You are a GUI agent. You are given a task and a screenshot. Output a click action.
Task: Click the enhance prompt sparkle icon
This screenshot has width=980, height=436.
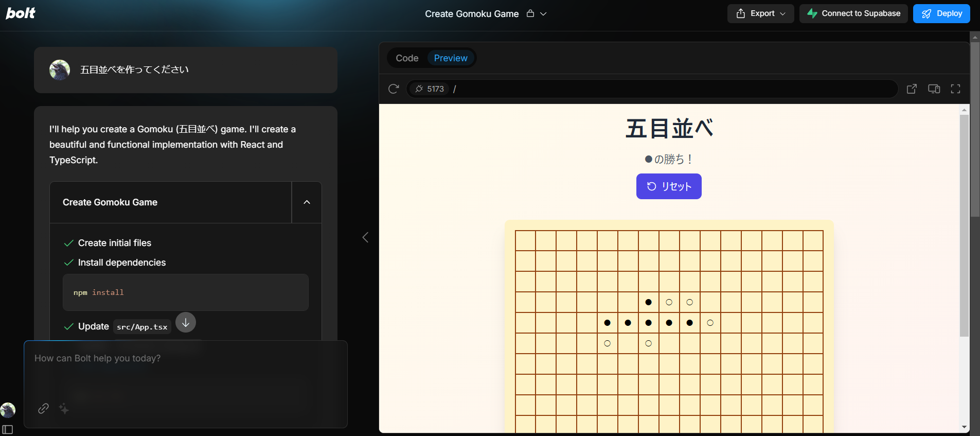click(64, 409)
